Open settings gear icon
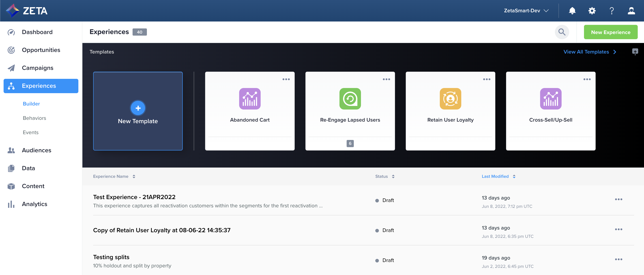This screenshot has width=644, height=275. [592, 11]
